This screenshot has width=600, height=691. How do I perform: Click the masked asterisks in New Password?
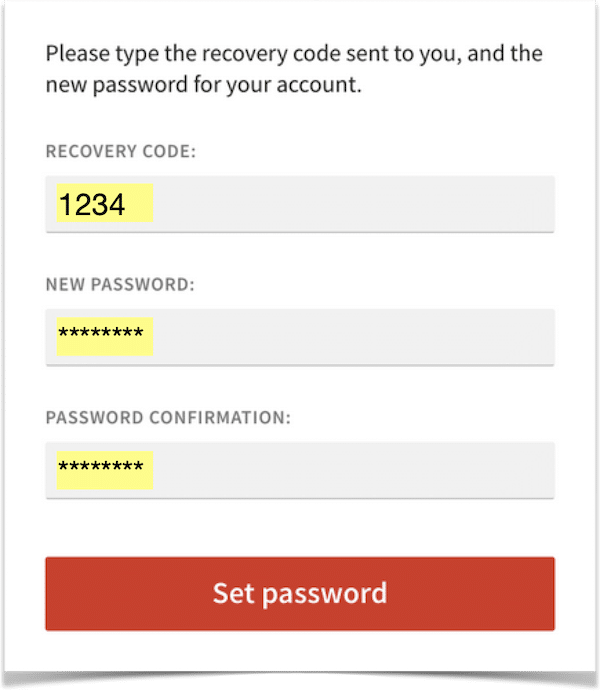click(x=100, y=335)
